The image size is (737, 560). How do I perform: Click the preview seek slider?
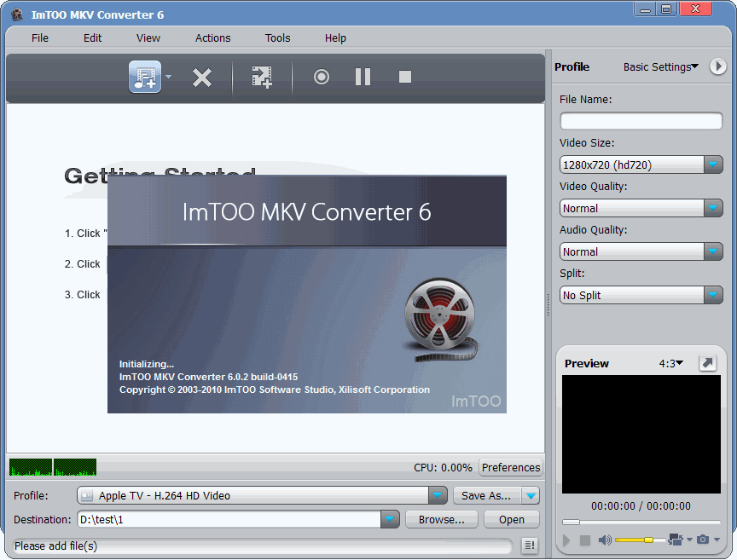coord(641,522)
